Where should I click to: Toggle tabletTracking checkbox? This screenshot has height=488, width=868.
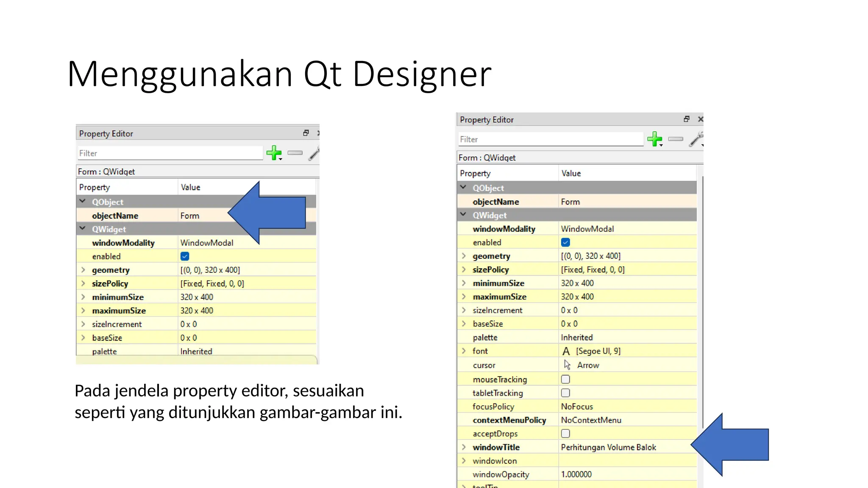[565, 393]
